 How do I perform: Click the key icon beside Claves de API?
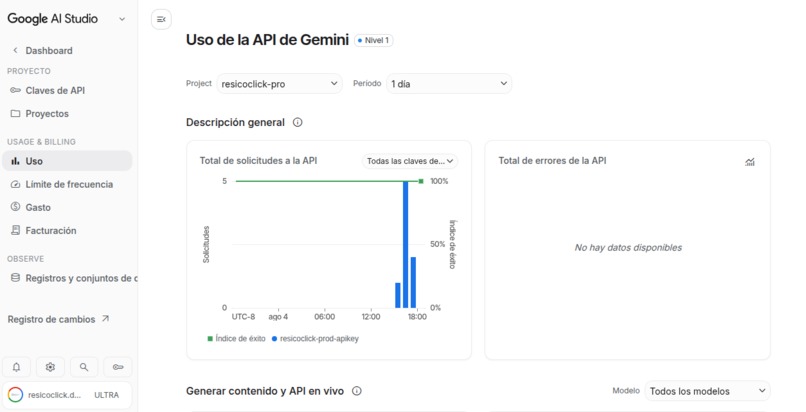15,90
